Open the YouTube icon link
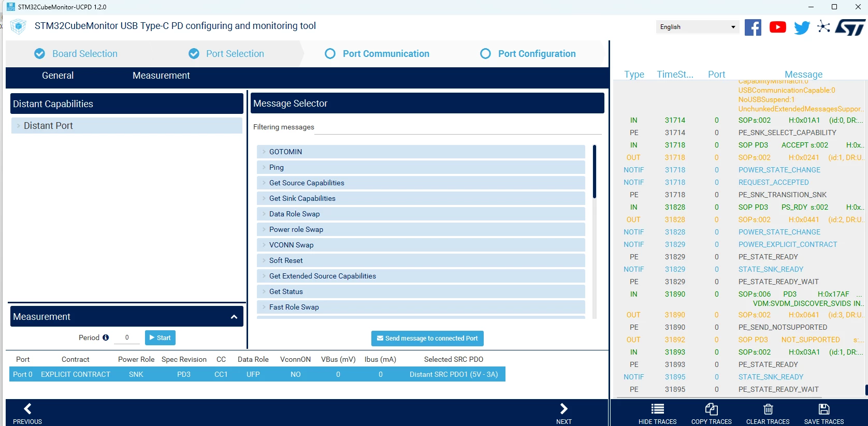The image size is (868, 426). tap(777, 27)
